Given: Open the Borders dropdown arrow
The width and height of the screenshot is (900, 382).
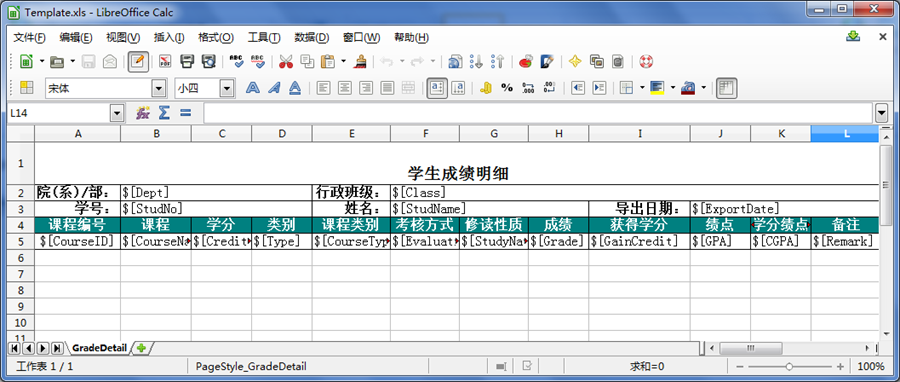Looking at the screenshot, I should point(642,88).
